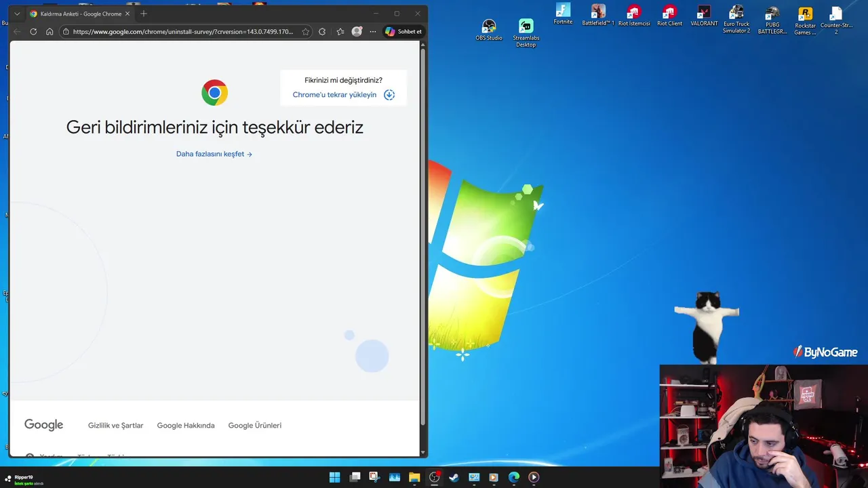Open the tab search dropdown chevron
The height and width of the screenshot is (488, 868).
coord(17,14)
